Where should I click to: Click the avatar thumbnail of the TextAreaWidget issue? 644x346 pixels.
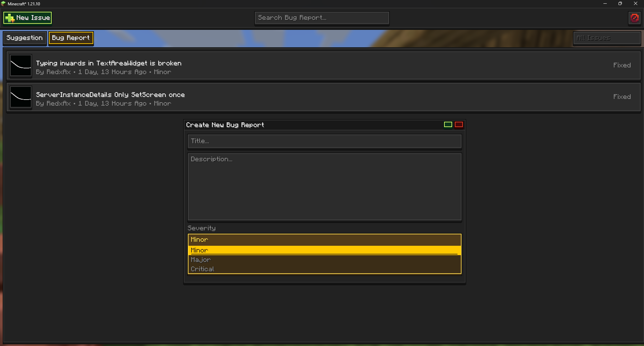click(x=21, y=66)
